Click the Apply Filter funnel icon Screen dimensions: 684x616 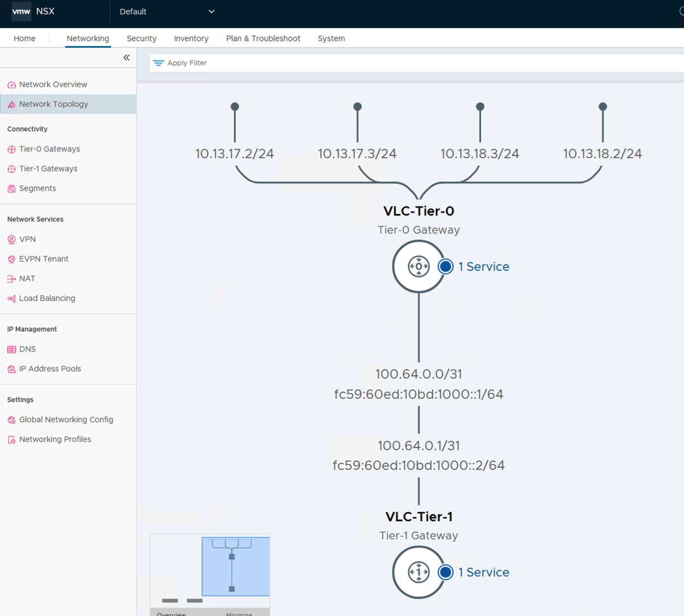[158, 63]
